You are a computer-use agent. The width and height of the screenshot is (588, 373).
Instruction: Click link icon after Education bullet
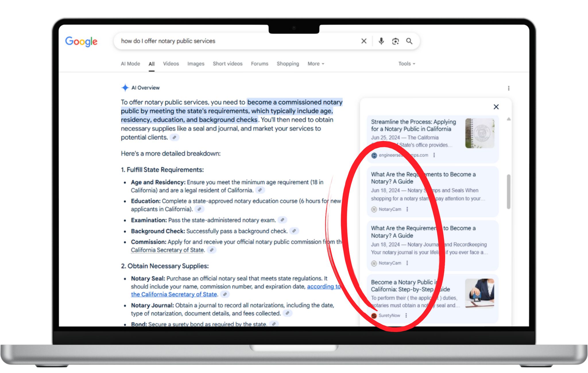pyautogui.click(x=199, y=209)
